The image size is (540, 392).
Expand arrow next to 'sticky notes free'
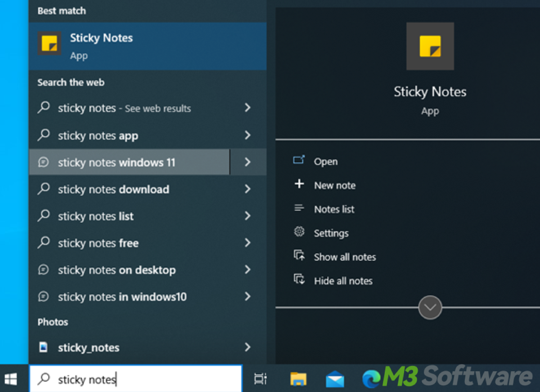click(247, 243)
